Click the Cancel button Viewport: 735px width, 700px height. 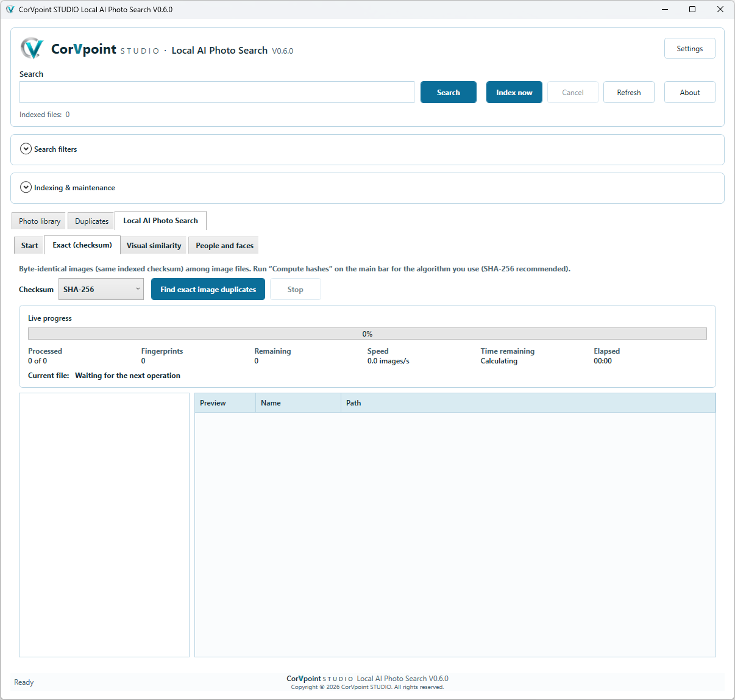point(573,92)
